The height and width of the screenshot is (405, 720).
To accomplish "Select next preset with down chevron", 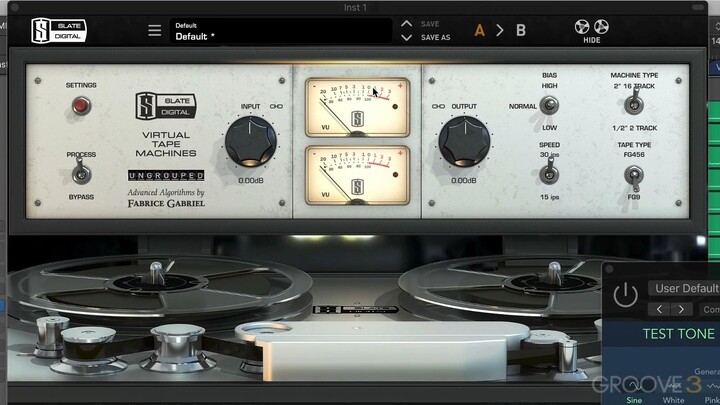I will click(406, 37).
